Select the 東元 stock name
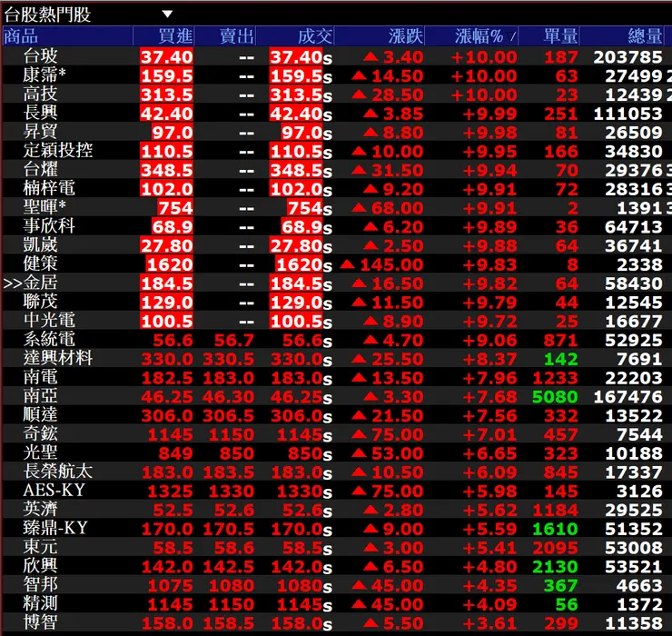Image resolution: width=672 pixels, height=636 pixels. (40, 547)
